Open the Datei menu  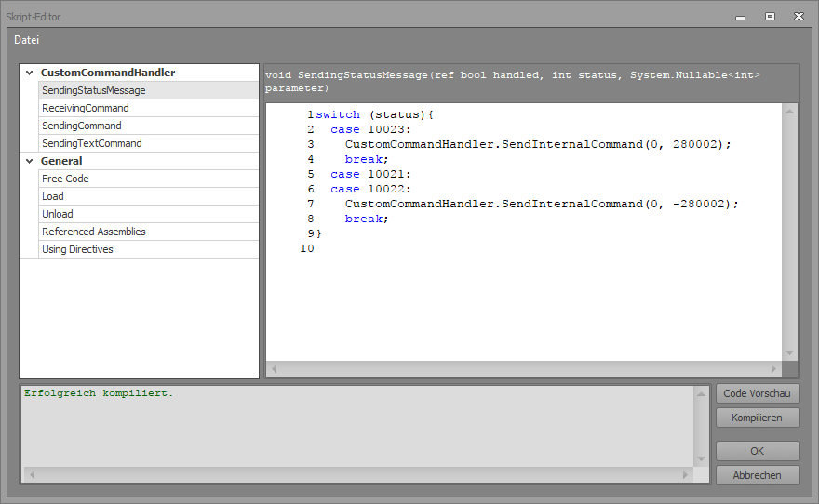click(x=27, y=40)
